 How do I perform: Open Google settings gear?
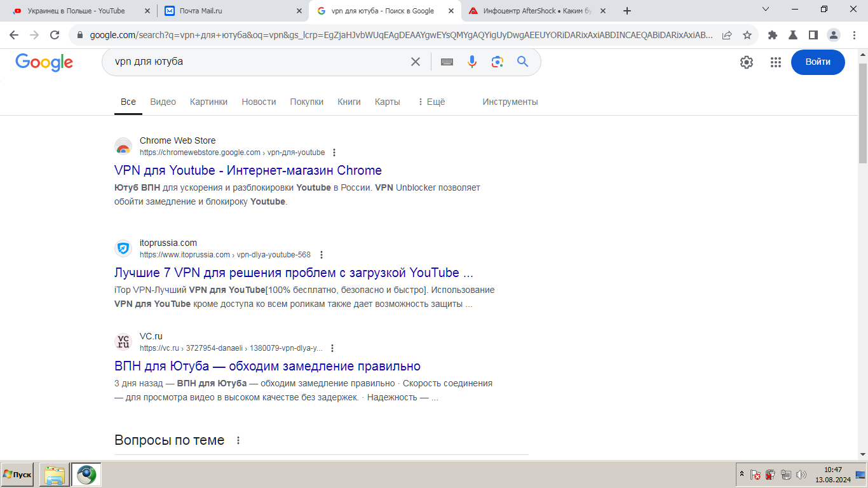tap(747, 62)
